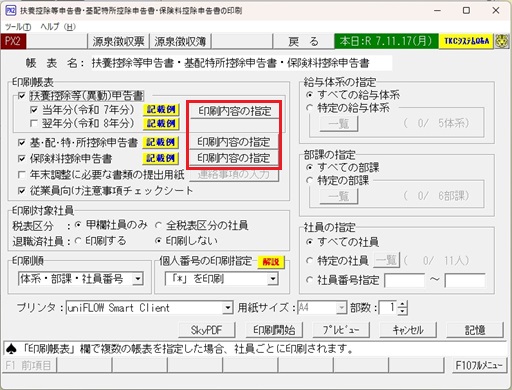Toggle 基・配・特・所控除申告書 checkbox
The height and width of the screenshot is (390, 512).
point(22,143)
